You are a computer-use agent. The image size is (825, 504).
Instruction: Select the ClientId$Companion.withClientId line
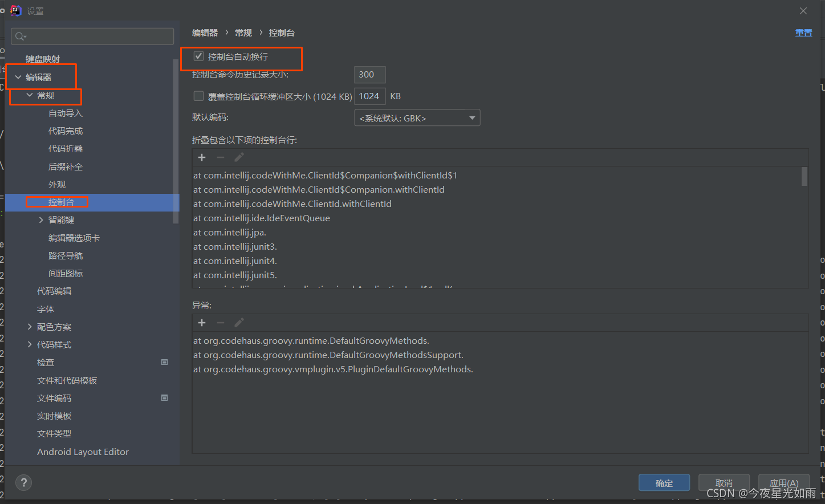coord(319,190)
